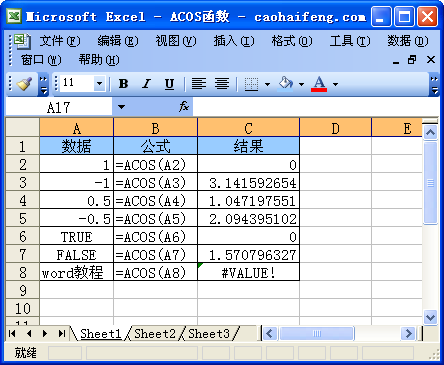The height and width of the screenshot is (365, 444).
Task: Select cell containing TRUE
Action: (x=77, y=236)
